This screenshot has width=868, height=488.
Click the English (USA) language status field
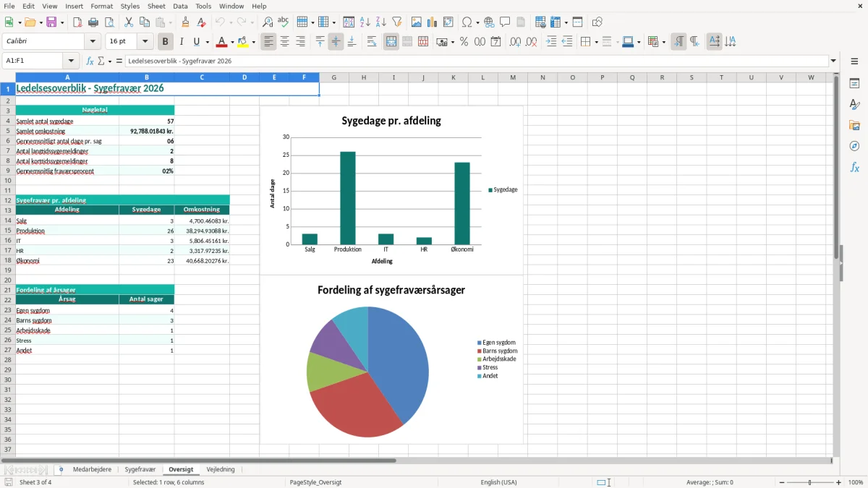pyautogui.click(x=498, y=482)
